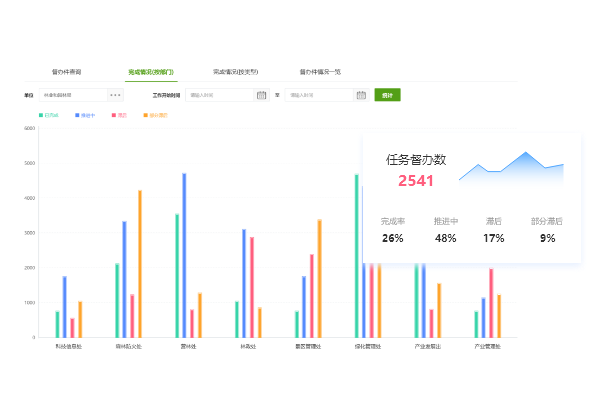Viewport: 600px width, 420px height.
Task: Toggle the blue legend series marker
Action: [77, 116]
